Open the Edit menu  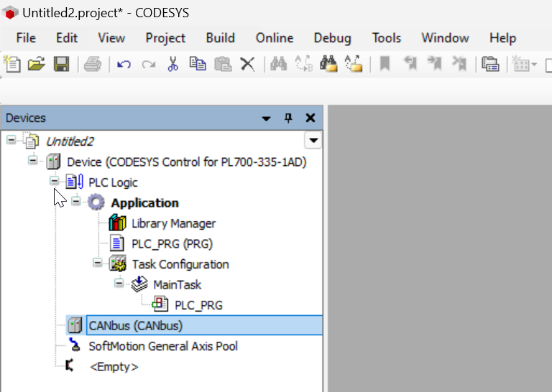(x=67, y=38)
